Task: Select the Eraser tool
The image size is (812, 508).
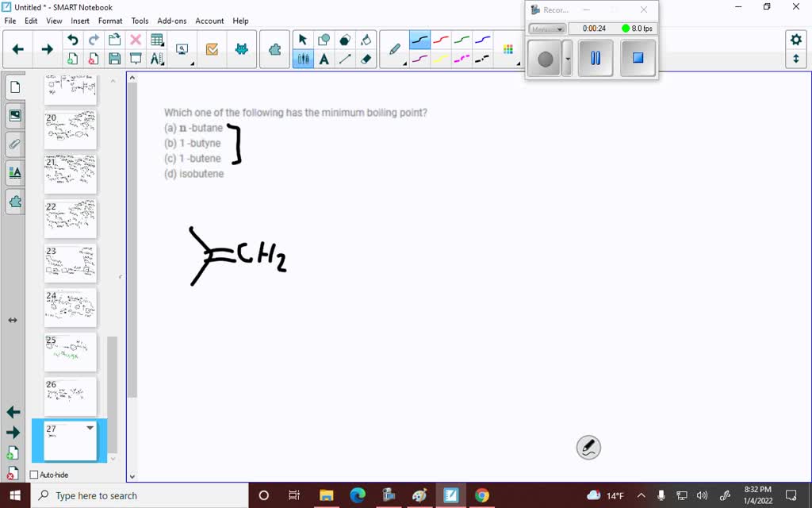Action: point(366,58)
